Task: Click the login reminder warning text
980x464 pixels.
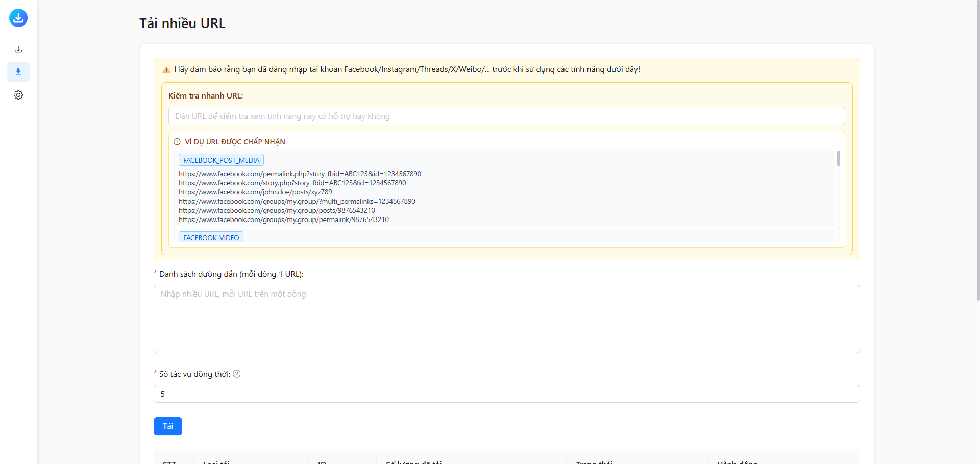Action: [407, 69]
